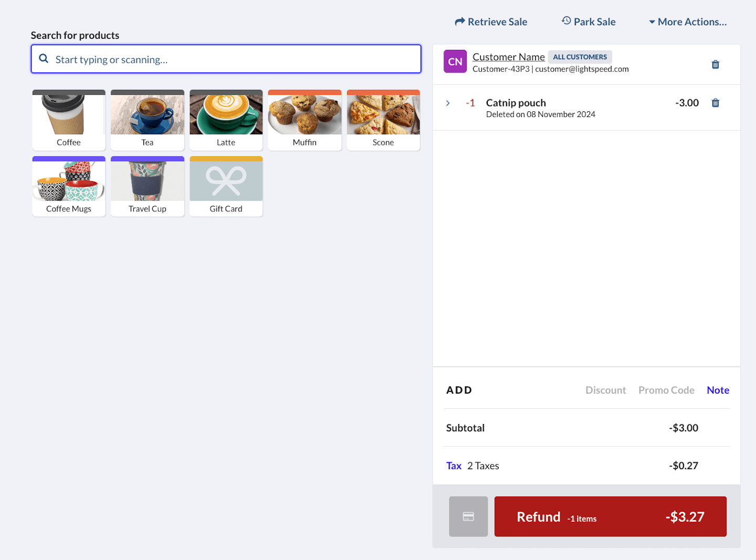Click the customer trash icon to remove customer
The width and height of the screenshot is (756, 560).
715,65
